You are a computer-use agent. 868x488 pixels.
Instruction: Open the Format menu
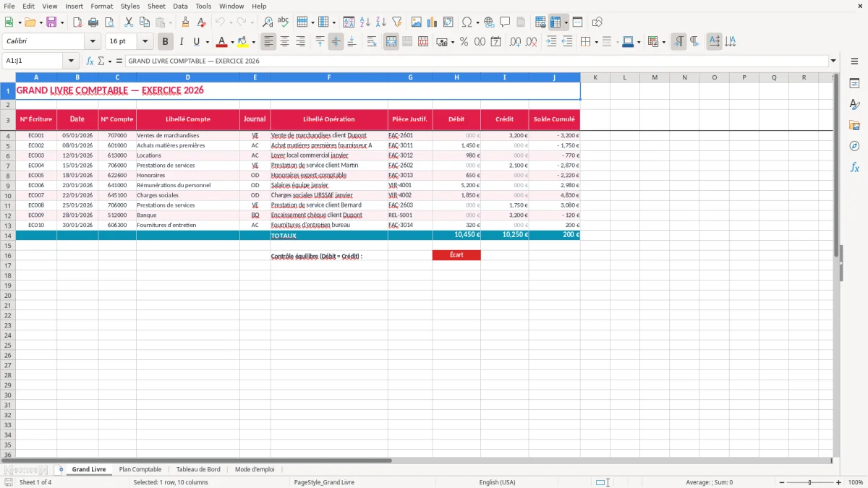pos(101,6)
